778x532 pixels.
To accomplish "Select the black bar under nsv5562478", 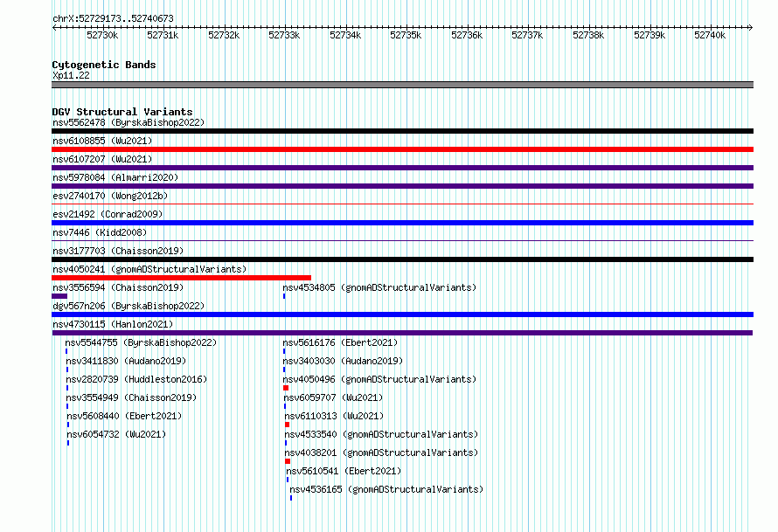I will pyautogui.click(x=402, y=131).
